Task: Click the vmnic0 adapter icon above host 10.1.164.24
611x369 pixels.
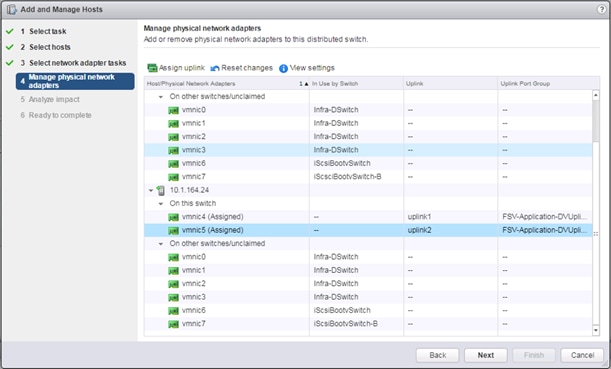Action: pos(173,111)
